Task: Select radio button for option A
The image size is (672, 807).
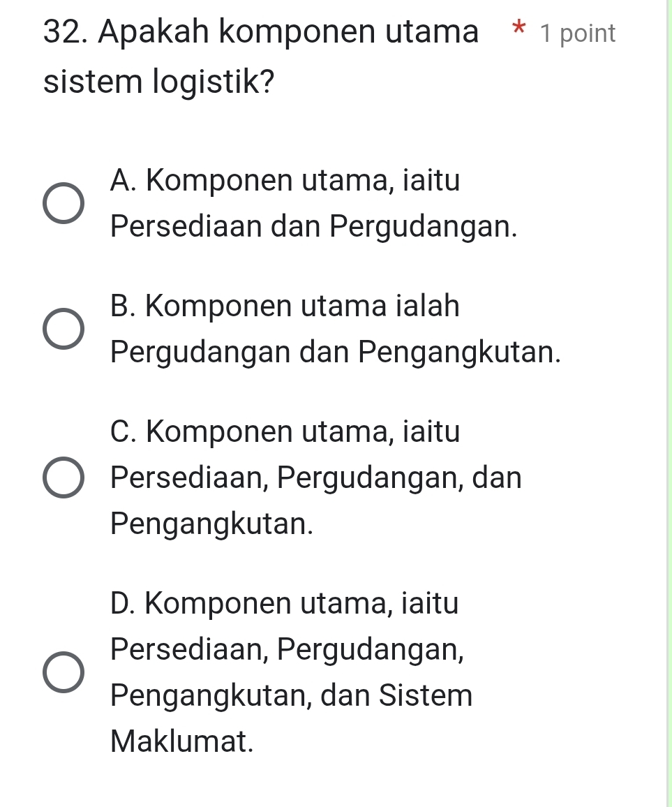Action: tap(63, 205)
